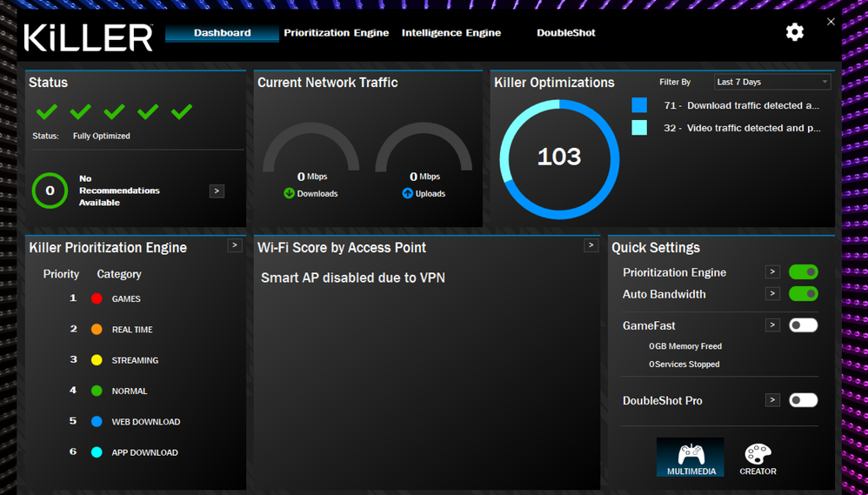Click the Video traffic detected entry
Image resolution: width=868 pixels, height=495 pixels.
pyautogui.click(x=742, y=128)
